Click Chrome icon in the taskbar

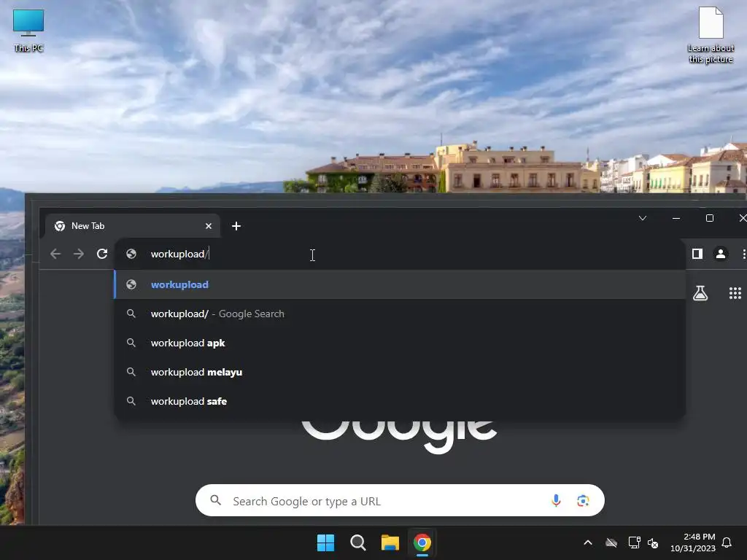422,542
